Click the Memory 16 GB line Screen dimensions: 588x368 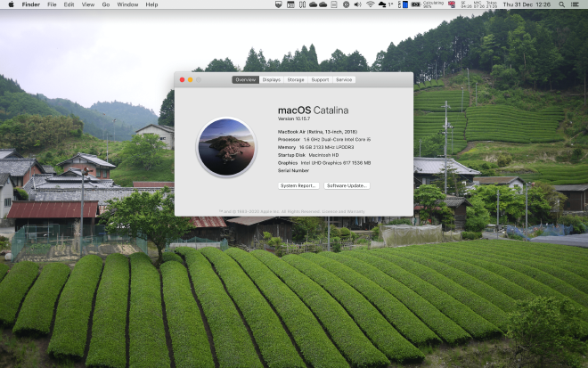(x=315, y=147)
